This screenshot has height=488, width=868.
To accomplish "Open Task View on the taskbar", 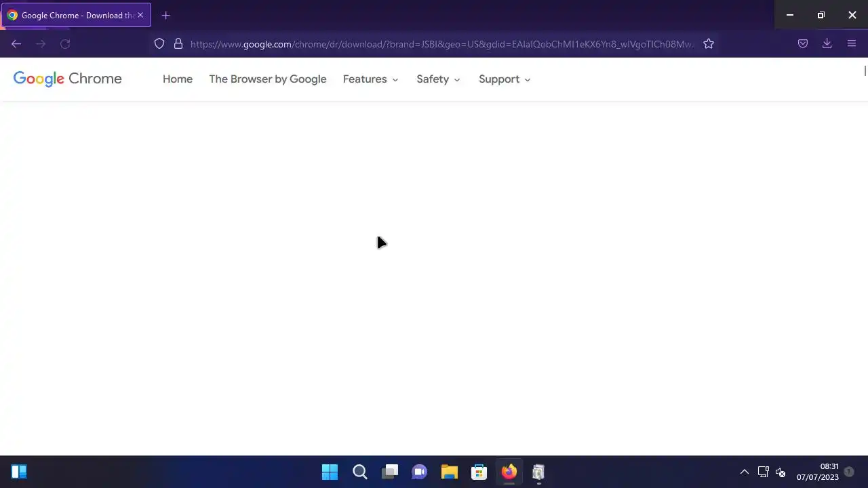I will pos(390,472).
